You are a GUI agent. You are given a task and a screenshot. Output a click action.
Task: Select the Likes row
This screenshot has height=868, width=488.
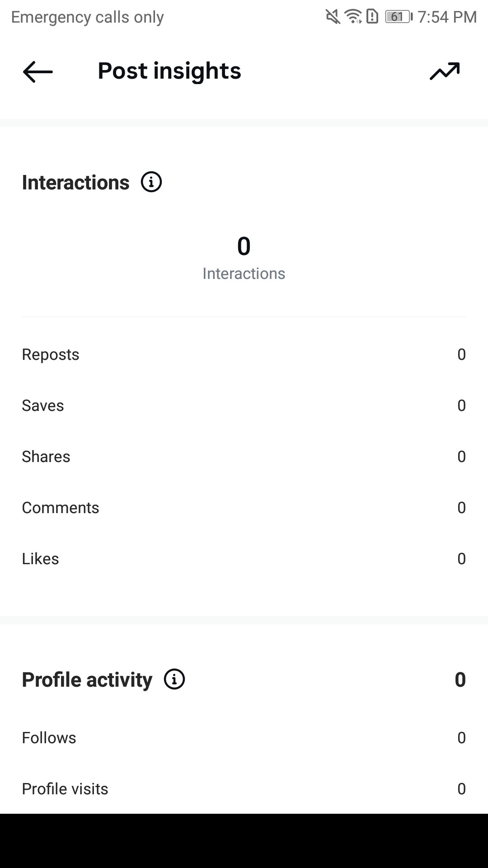click(x=244, y=559)
